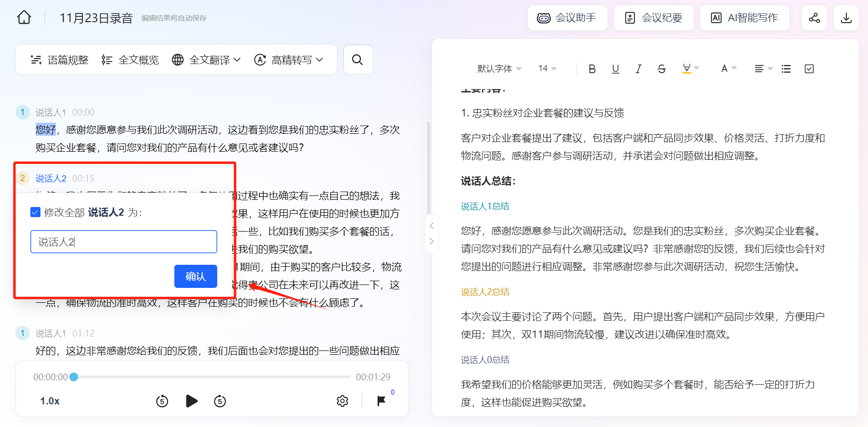
Task: Click 语篇规整 in the toolbar
Action: point(60,60)
